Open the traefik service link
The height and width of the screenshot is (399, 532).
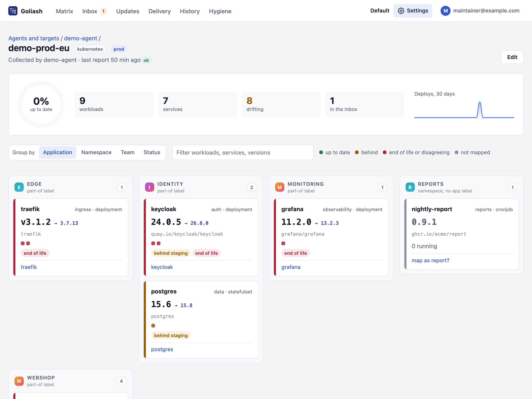(x=29, y=267)
